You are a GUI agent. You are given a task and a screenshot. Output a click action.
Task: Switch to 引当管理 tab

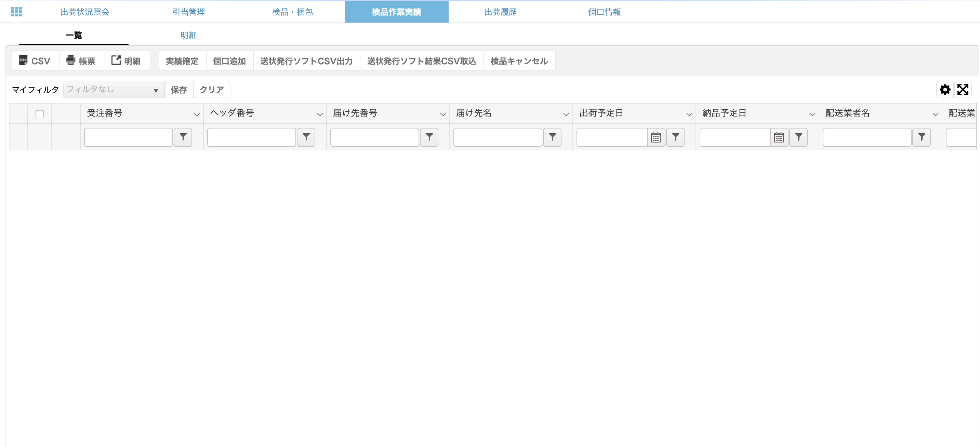[x=189, y=12]
